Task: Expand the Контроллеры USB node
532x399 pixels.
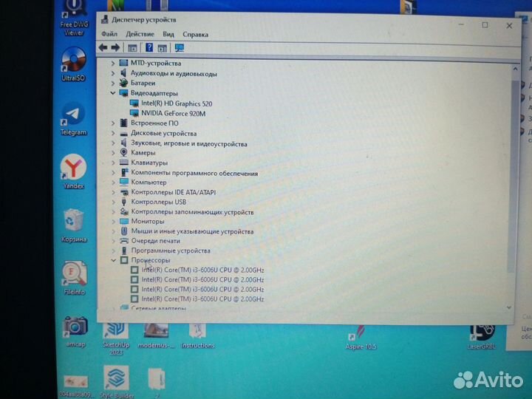Action: 113,202
